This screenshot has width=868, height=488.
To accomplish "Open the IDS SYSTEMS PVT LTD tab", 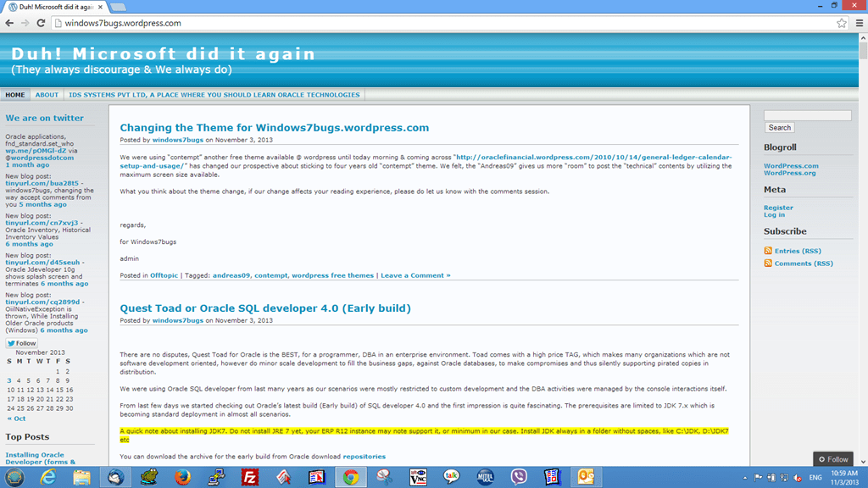I will (214, 95).
